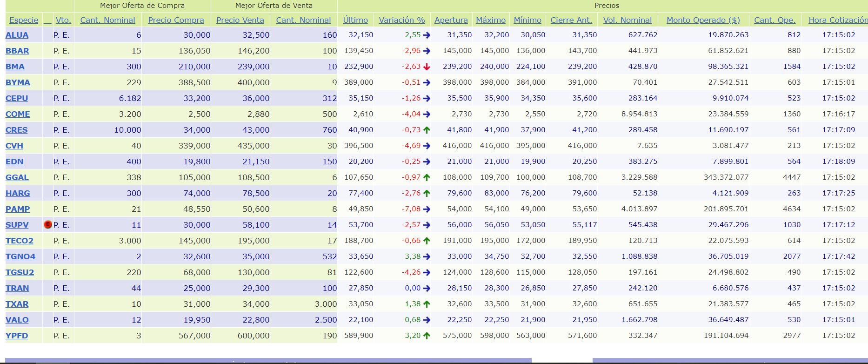Open the PAMP ticker link
Screen dimensions: 868x364
[18, 209]
